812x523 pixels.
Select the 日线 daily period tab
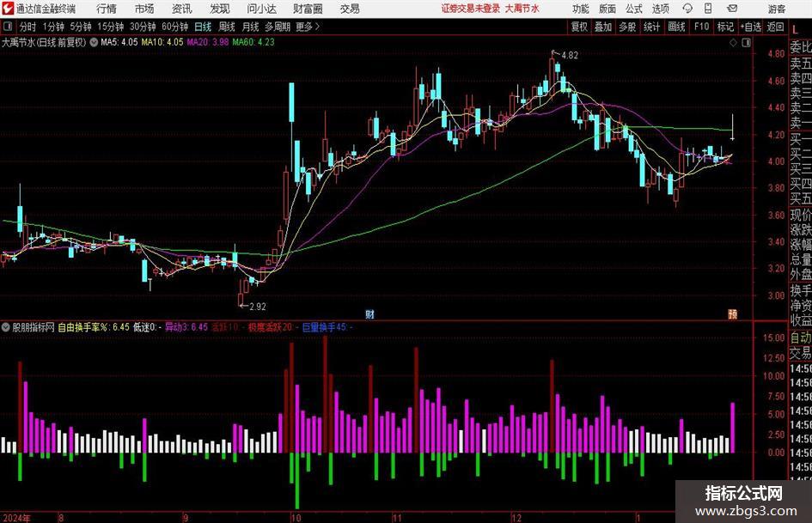point(203,27)
